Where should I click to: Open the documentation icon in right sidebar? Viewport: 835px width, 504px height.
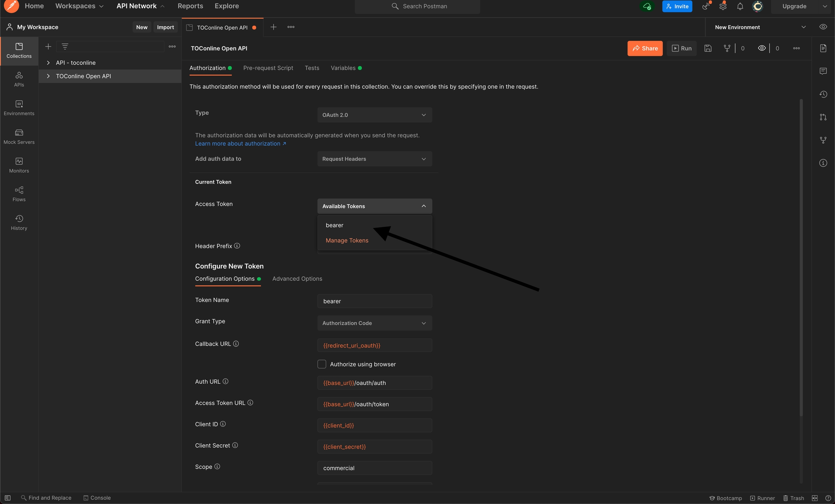coord(823,48)
